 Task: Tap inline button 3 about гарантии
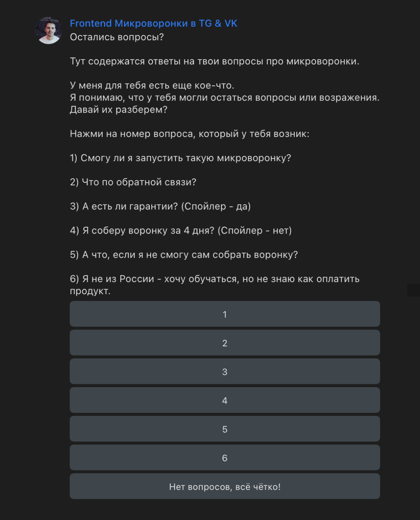225,371
